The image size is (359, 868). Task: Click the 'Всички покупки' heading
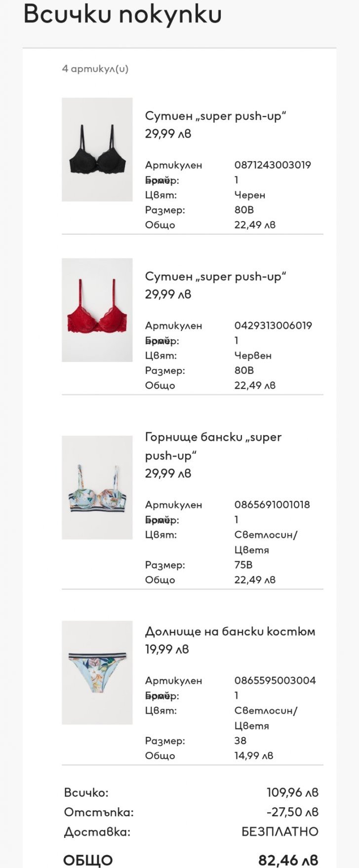tap(122, 14)
